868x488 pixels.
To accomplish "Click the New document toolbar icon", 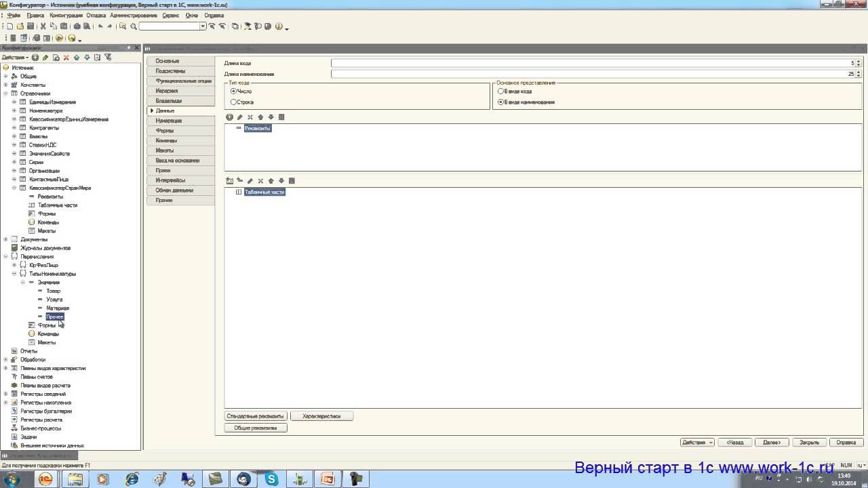I will click(x=10, y=26).
